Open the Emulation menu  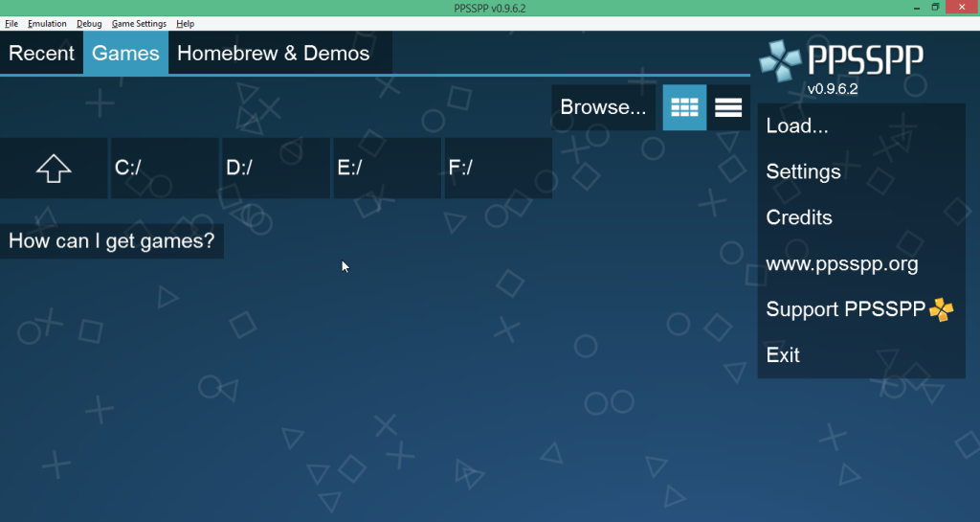(47, 24)
